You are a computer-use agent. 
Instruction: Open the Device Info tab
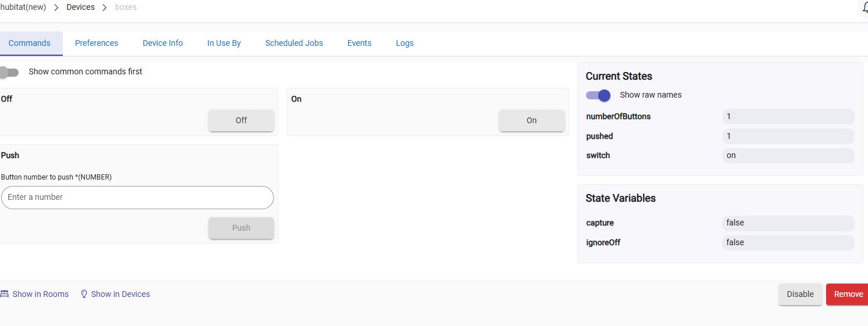[163, 43]
